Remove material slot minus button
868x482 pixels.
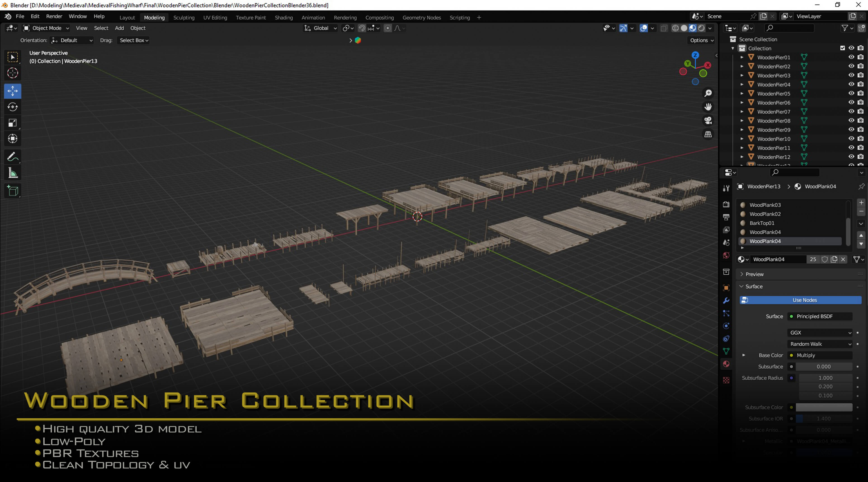pyautogui.click(x=861, y=212)
